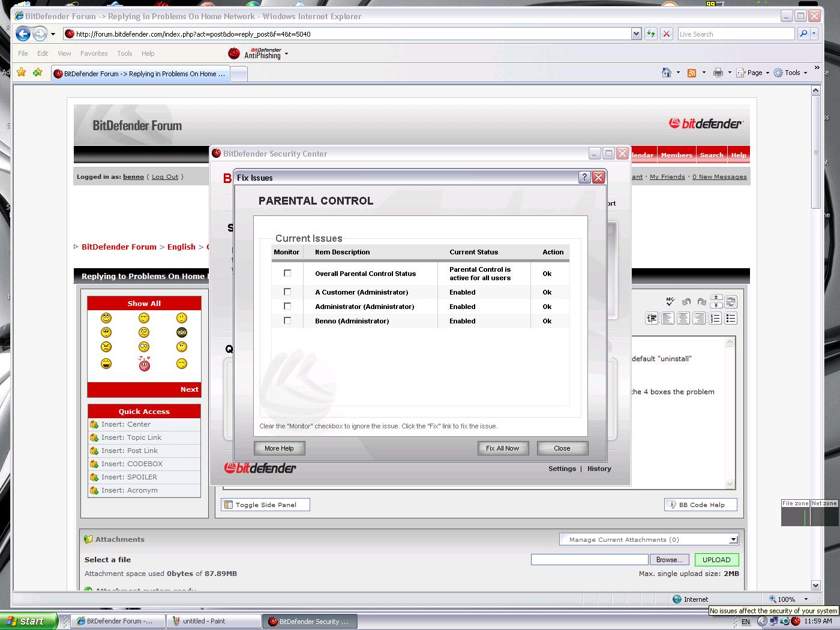The width and height of the screenshot is (840, 630).
Task: Open the Help menu in IE menu bar
Action: [148, 53]
